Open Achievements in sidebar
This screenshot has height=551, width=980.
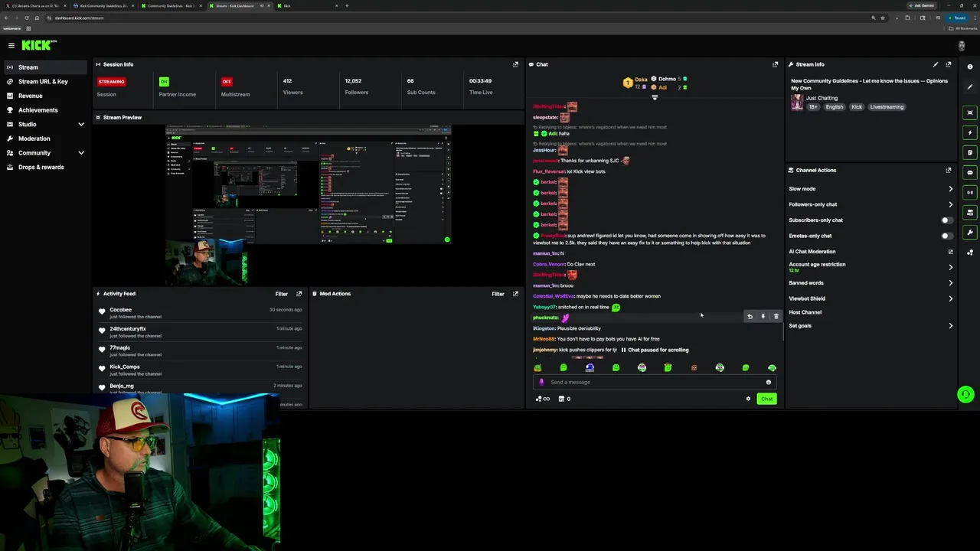click(x=44, y=110)
